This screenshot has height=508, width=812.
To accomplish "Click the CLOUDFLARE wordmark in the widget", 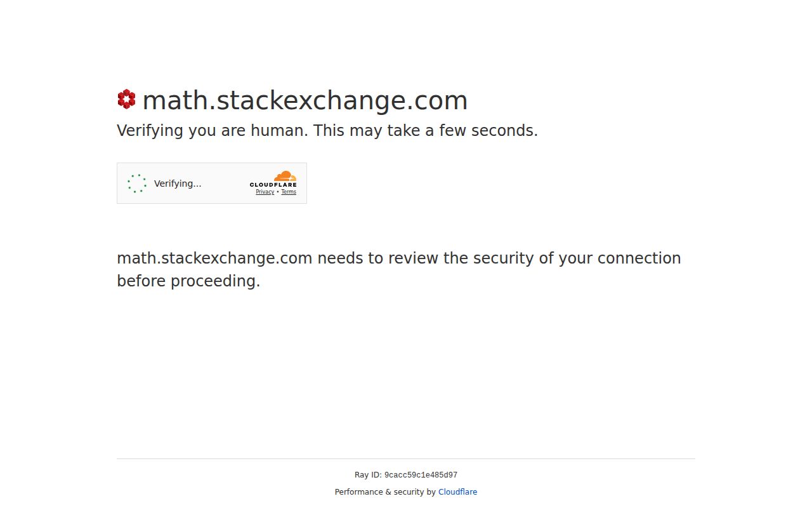I will click(x=274, y=185).
